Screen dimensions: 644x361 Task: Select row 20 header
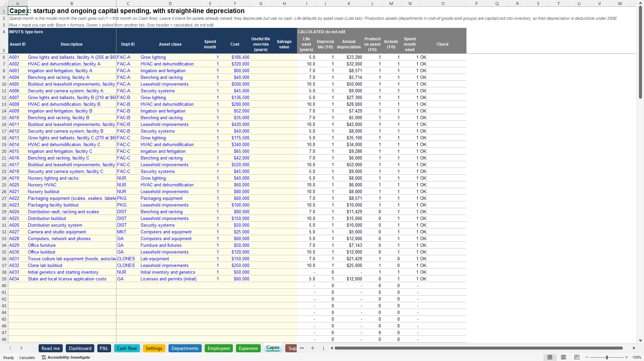click(4, 151)
